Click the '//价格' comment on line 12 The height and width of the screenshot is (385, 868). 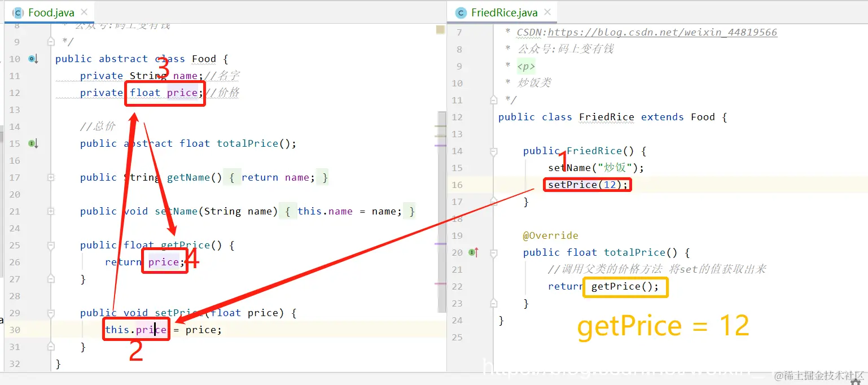222,93
